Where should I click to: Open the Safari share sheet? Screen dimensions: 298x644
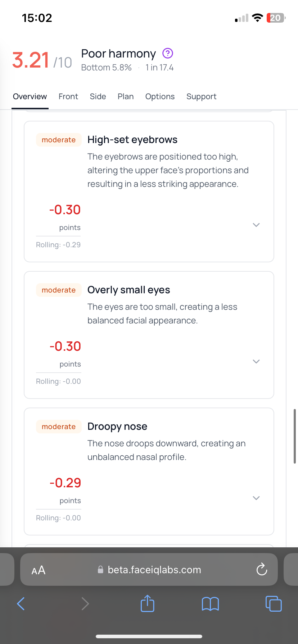(147, 603)
